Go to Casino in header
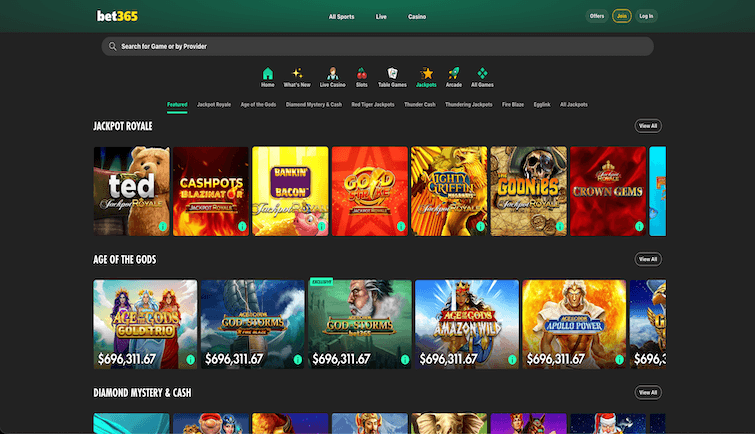 (x=417, y=16)
